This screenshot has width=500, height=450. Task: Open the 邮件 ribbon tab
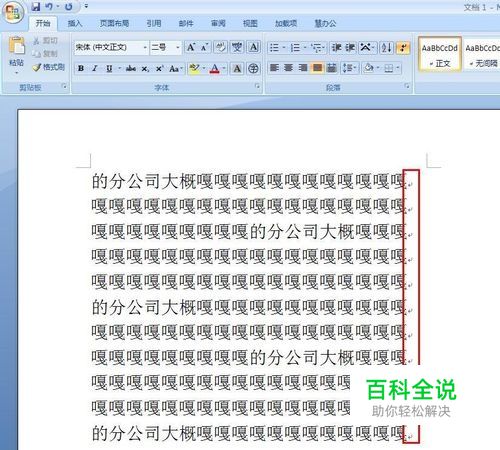pos(186,23)
